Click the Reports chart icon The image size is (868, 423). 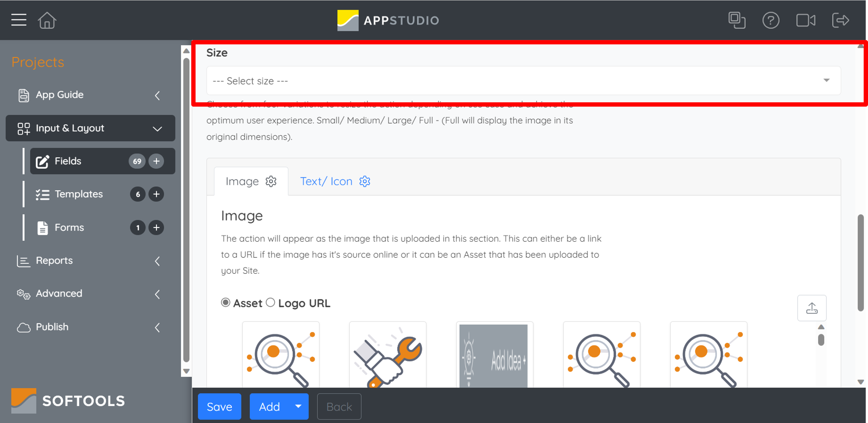pyautogui.click(x=23, y=261)
